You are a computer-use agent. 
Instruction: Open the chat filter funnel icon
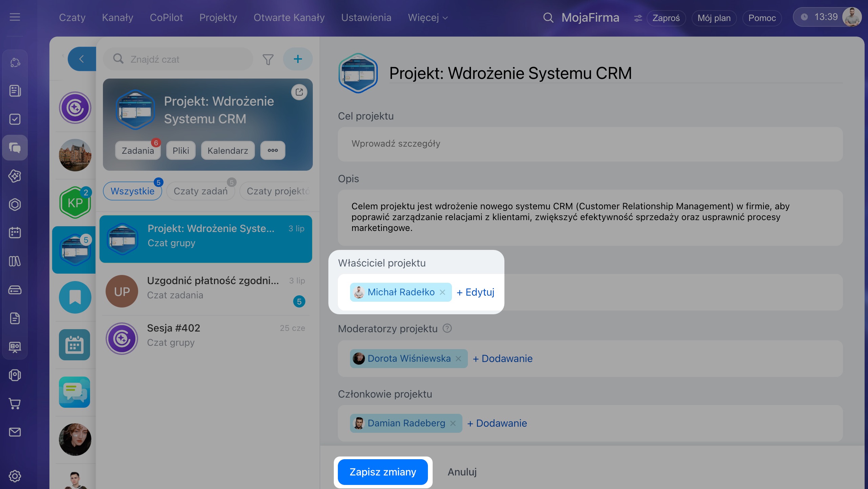(268, 59)
